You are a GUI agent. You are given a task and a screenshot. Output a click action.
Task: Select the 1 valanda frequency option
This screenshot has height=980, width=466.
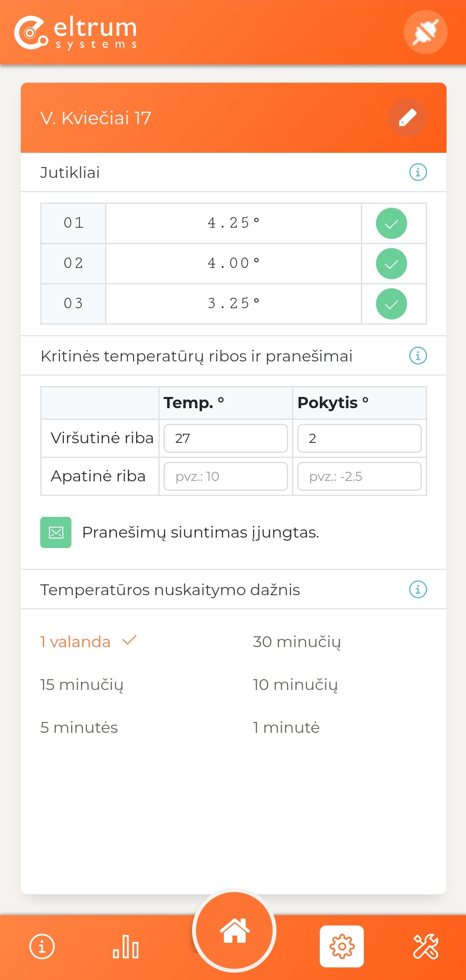coord(75,642)
